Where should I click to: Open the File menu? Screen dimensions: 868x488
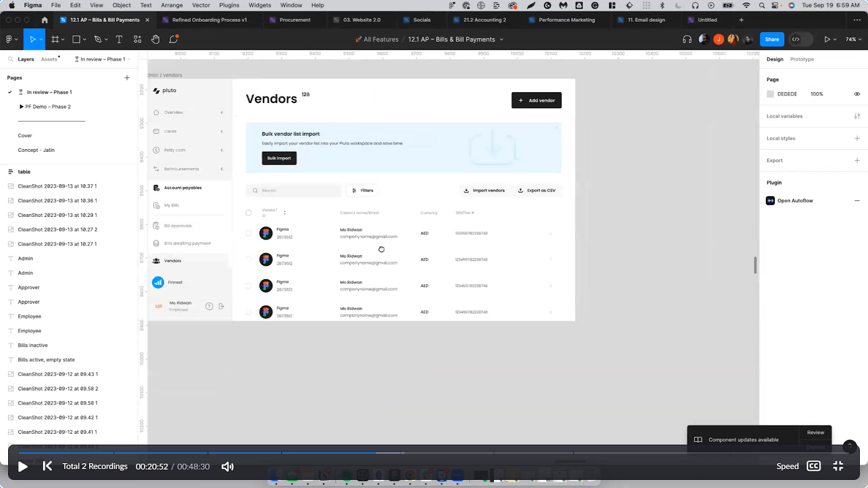coord(56,5)
